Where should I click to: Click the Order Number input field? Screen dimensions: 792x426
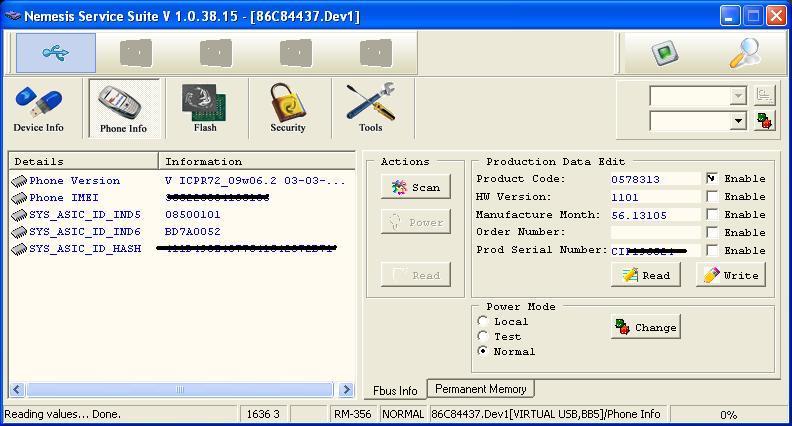tap(655, 232)
